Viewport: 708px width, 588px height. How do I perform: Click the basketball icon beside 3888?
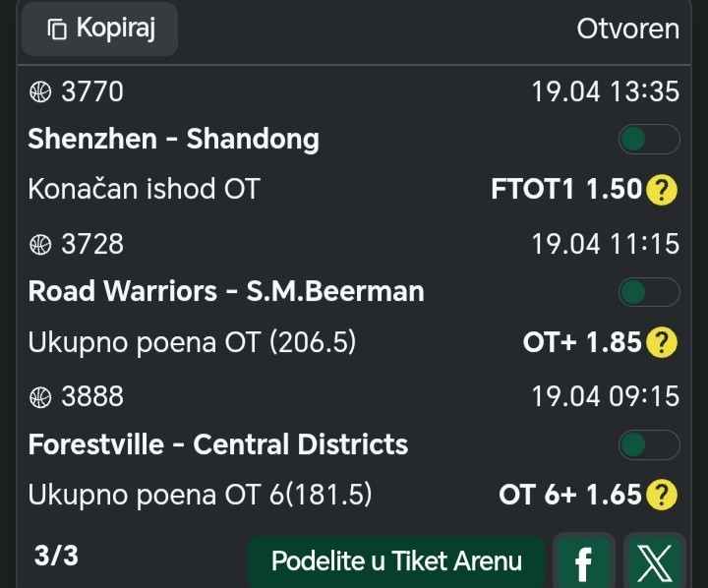click(40, 396)
